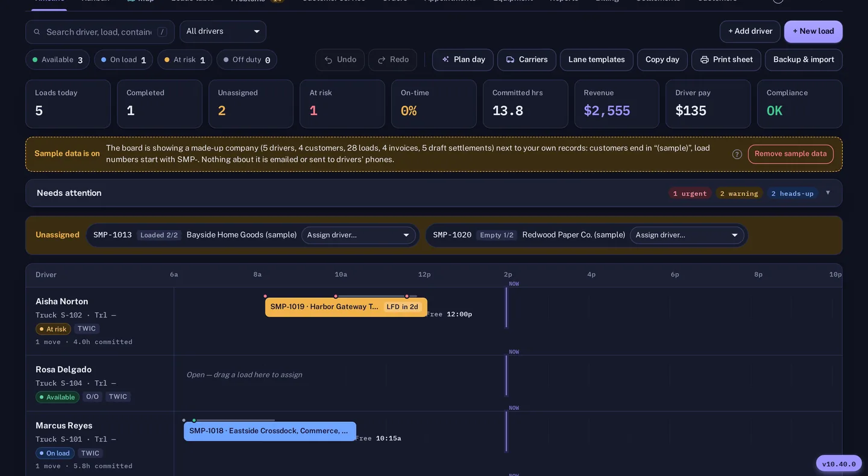This screenshot has width=868, height=476.
Task: Click the Print sheet printer button
Action: click(x=726, y=60)
